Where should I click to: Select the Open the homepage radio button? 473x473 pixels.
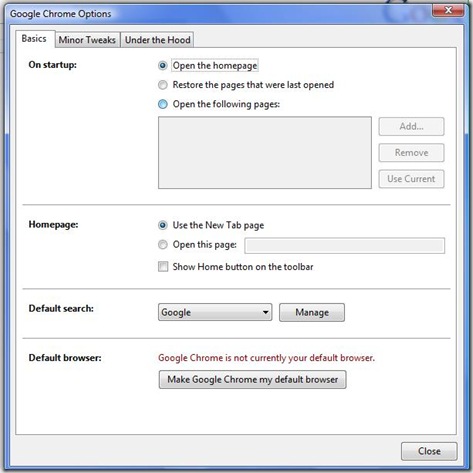163,66
